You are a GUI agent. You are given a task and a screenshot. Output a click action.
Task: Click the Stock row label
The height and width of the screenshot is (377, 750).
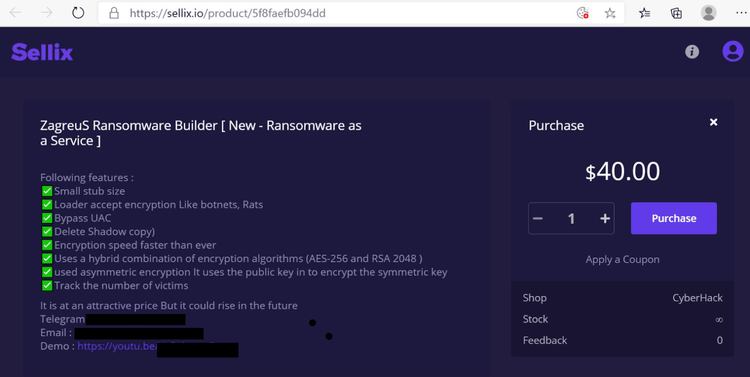[535, 319]
